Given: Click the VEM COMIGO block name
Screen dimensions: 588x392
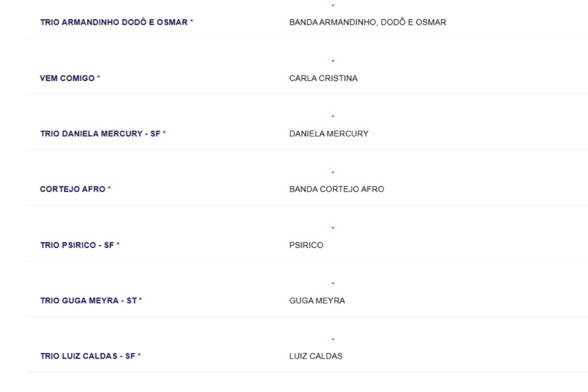Looking at the screenshot, I should [70, 78].
